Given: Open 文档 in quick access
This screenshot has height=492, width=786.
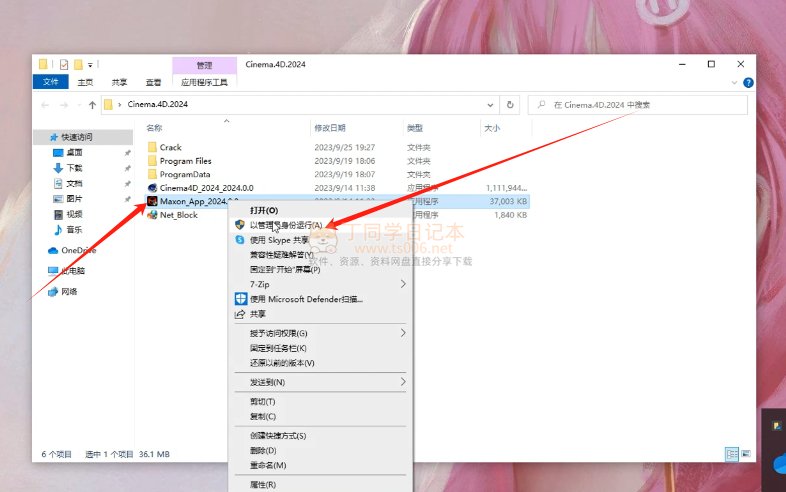Looking at the screenshot, I should pos(74,184).
